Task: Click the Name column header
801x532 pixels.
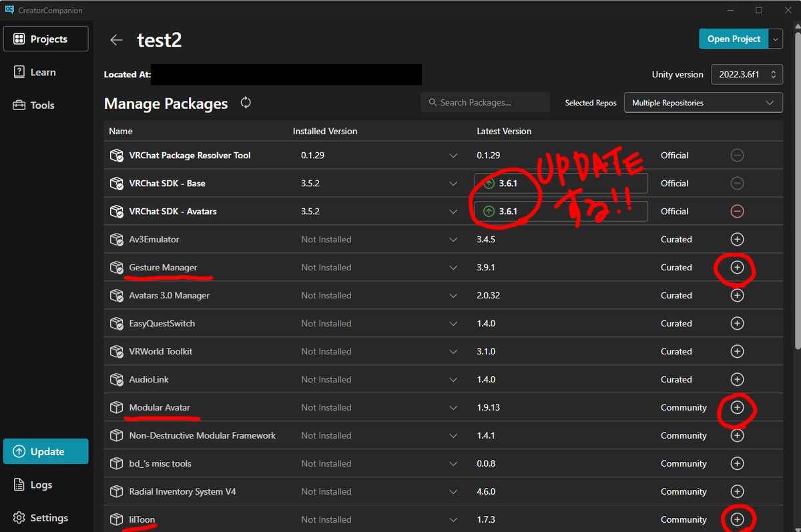Action: [121, 131]
